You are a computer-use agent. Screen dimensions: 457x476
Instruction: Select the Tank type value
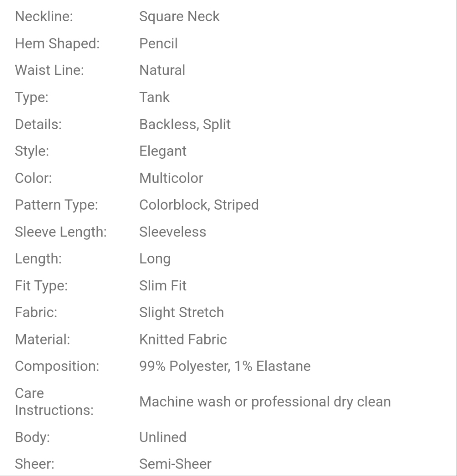154,97
